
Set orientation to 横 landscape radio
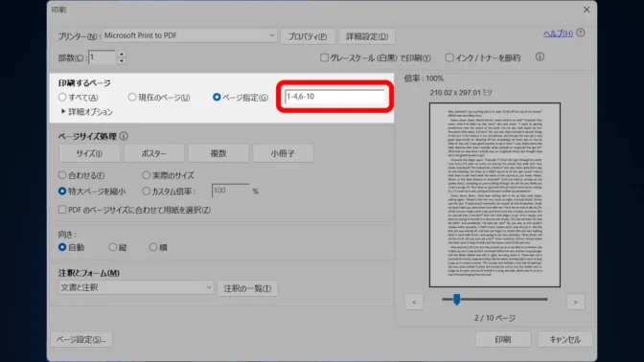coord(153,247)
